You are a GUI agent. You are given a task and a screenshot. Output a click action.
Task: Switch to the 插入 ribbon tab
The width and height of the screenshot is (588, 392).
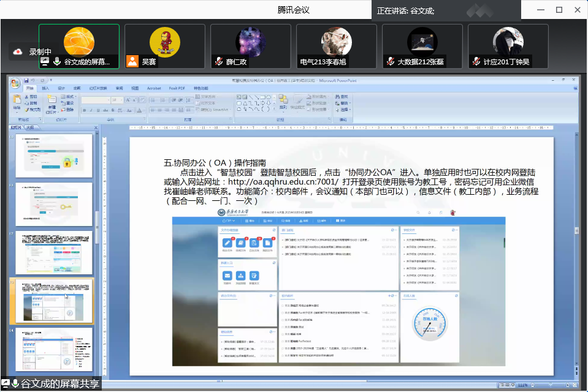(x=45, y=88)
